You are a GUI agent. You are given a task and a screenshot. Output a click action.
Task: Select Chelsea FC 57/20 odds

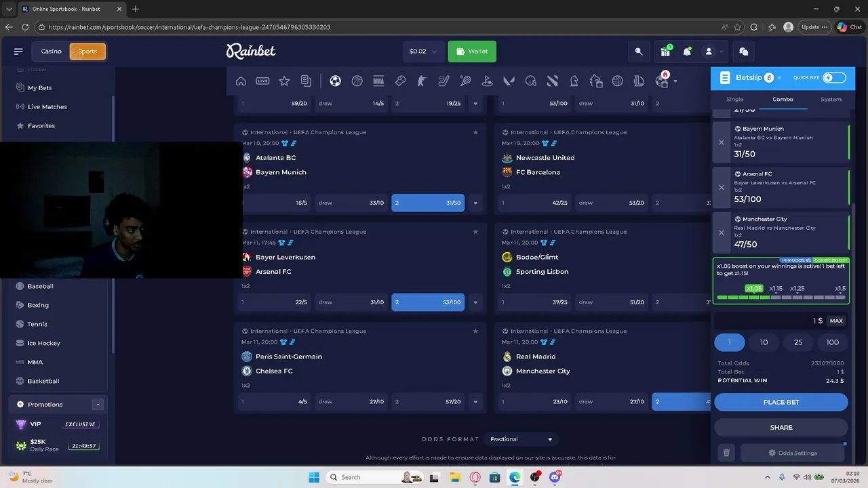[x=428, y=402]
